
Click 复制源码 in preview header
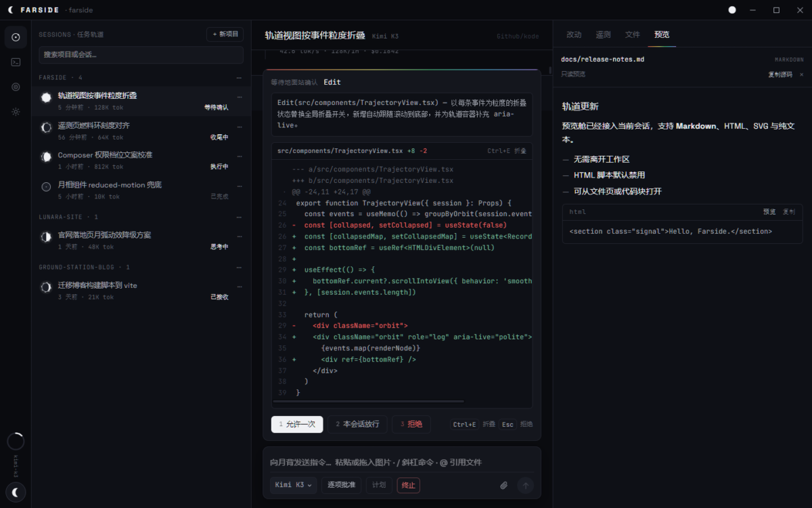click(x=780, y=75)
